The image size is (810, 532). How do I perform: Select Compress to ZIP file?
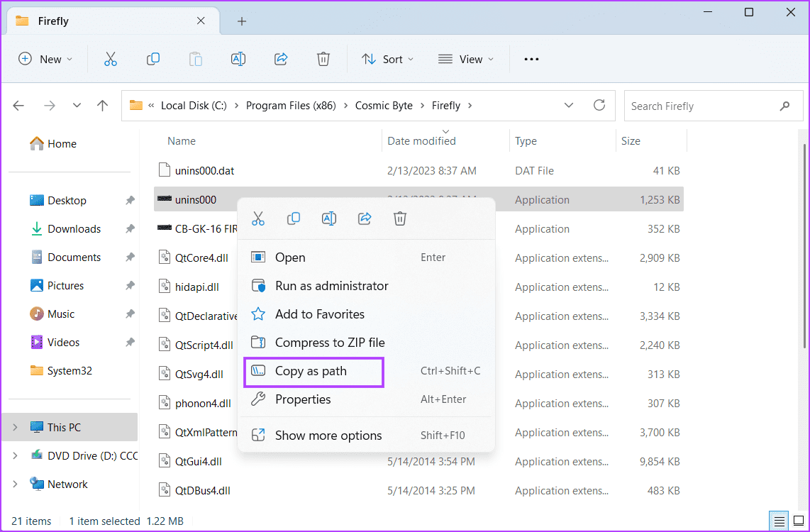366,343
